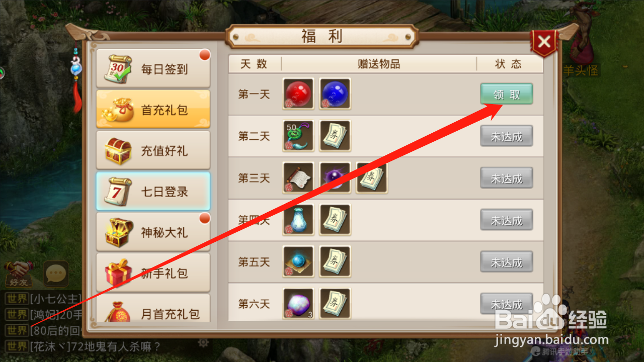The width and height of the screenshot is (644, 362).
Task: Open the 充值好礼 recharge gifts tab
Action: [x=153, y=150]
